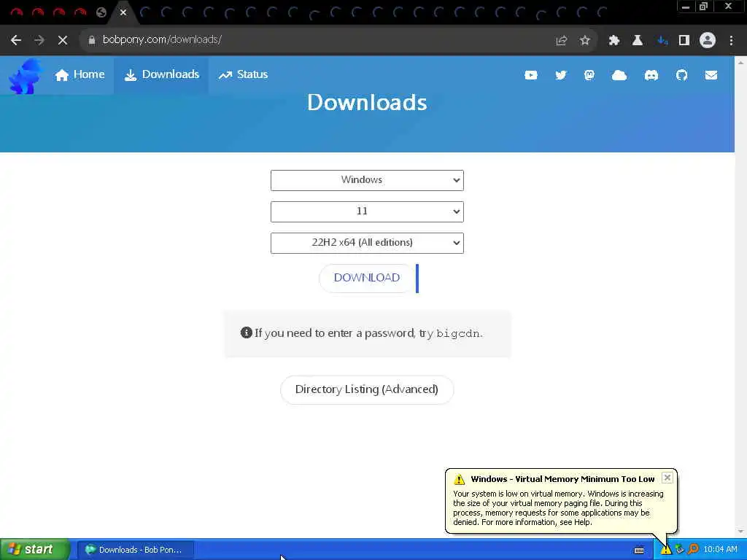Image resolution: width=747 pixels, height=560 pixels.
Task: View site security lock icon
Action: click(x=92, y=40)
